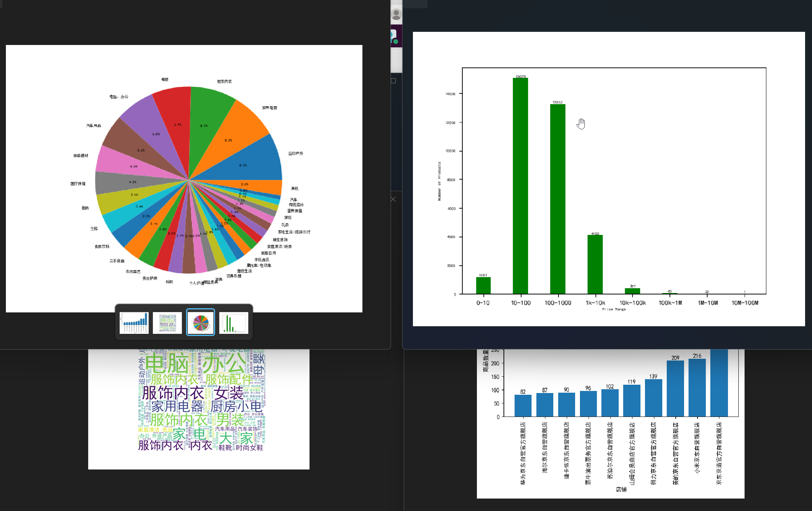Click the 运动户外 pie label

[x=296, y=153]
